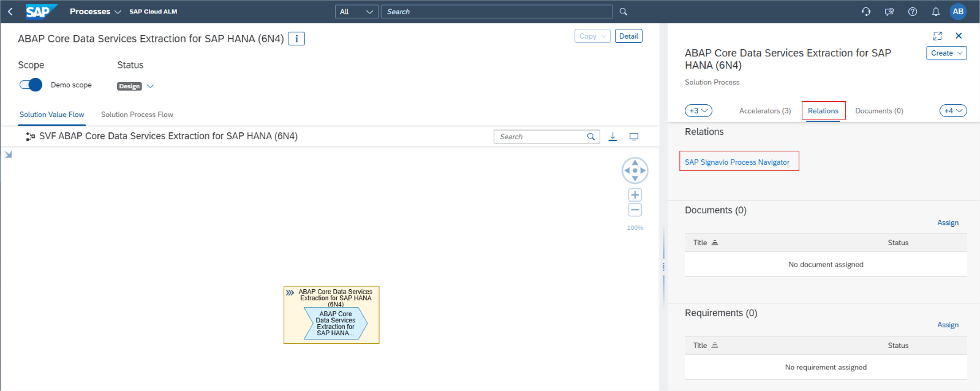
Task: Expand the +4 hidden tabs overflow
Action: tap(952, 111)
